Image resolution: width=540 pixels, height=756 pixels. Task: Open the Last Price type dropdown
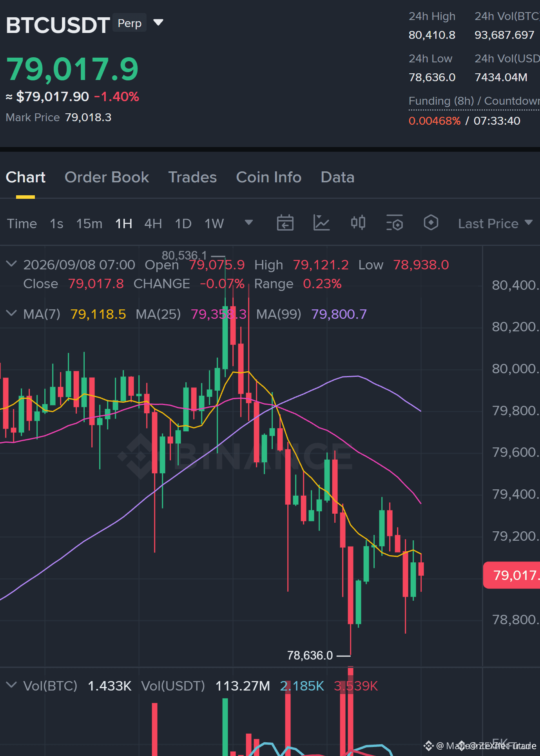[495, 224]
